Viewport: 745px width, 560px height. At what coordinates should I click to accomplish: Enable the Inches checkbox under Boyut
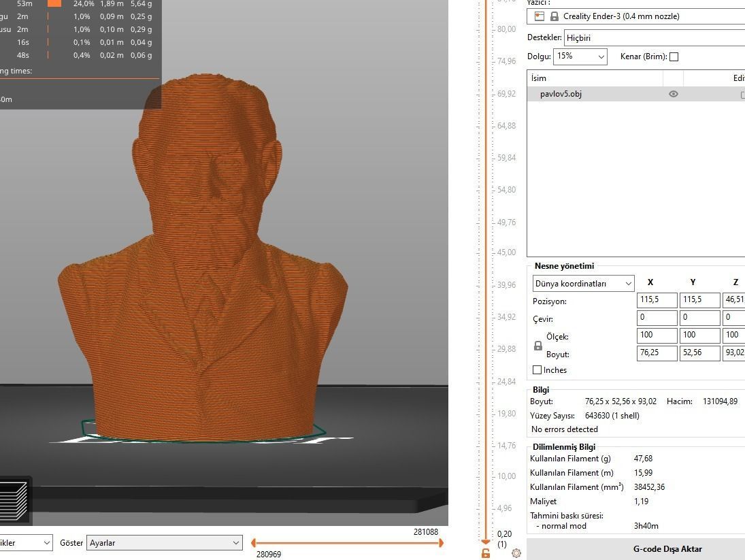(537, 369)
